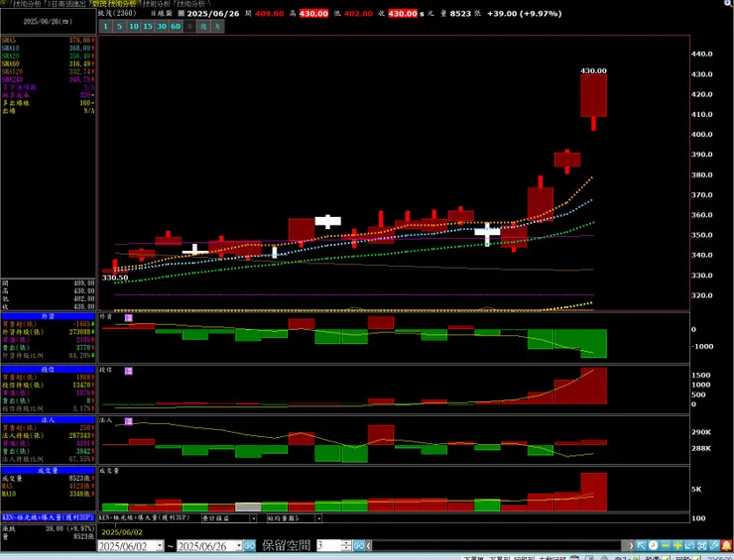This screenshot has height=560, width=734.
Task: Click the SMA60 legend row
Action: click(x=48, y=64)
